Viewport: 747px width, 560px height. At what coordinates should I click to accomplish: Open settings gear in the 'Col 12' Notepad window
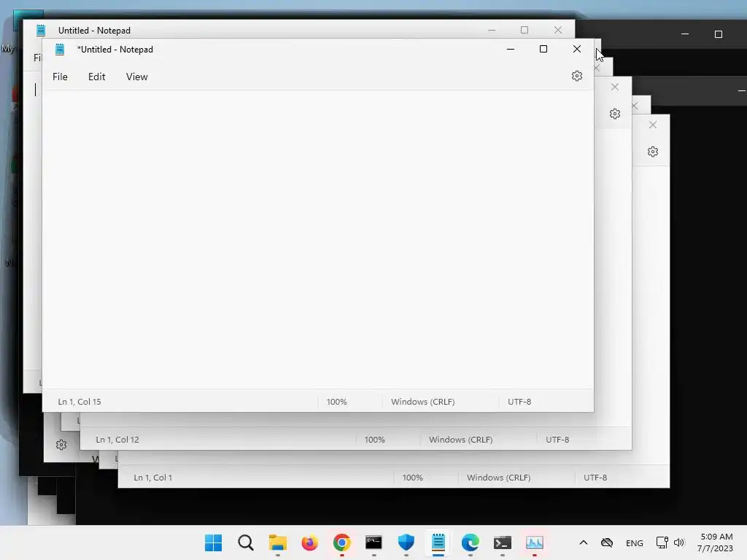coord(615,114)
